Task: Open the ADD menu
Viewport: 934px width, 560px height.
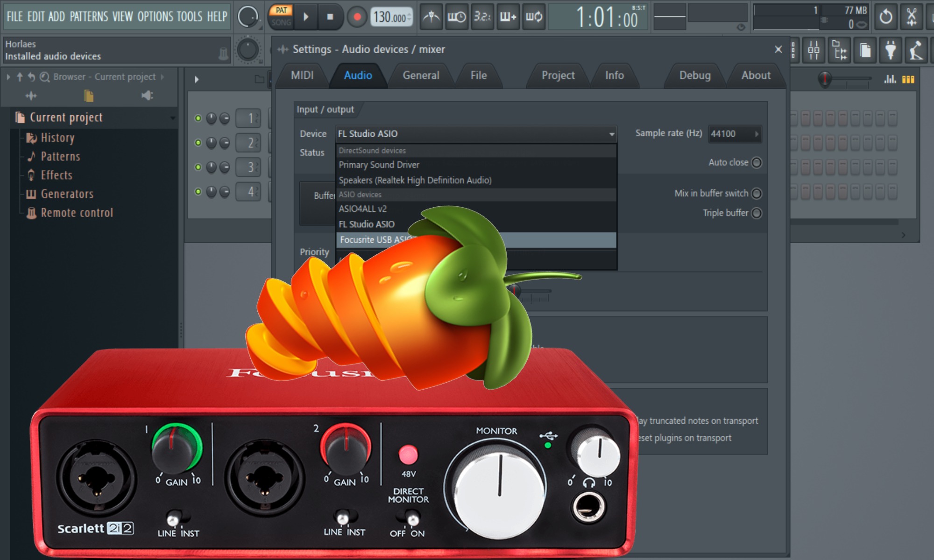Action: click(x=57, y=17)
